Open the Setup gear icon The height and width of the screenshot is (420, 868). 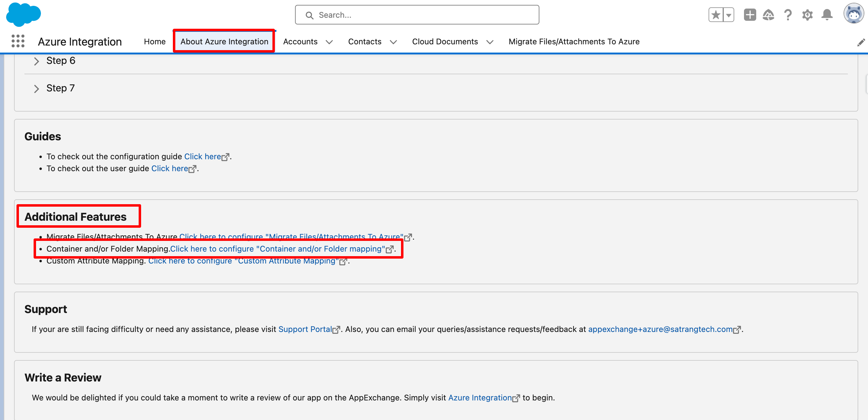point(807,15)
